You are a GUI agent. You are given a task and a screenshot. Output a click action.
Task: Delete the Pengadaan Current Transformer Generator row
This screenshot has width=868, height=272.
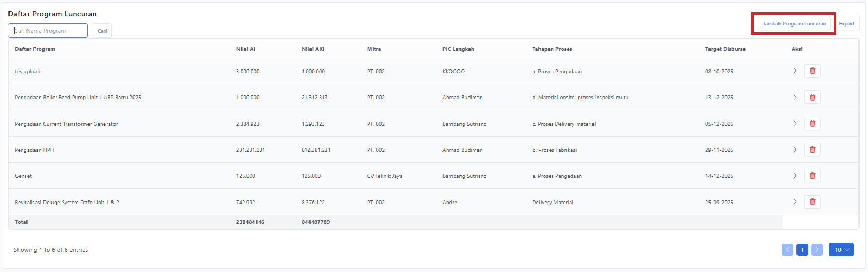tap(812, 124)
